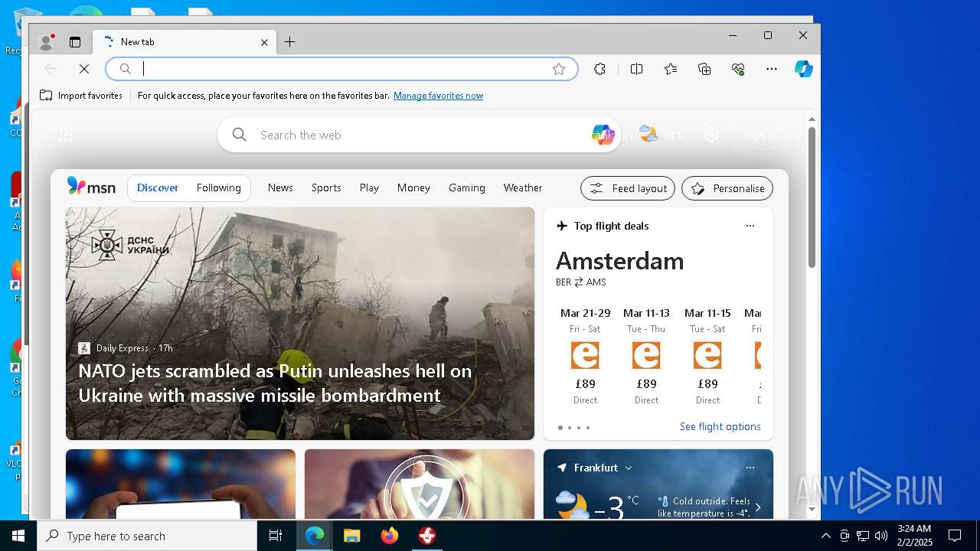The height and width of the screenshot is (551, 980).
Task: Open the volume control tray icon
Action: [880, 536]
